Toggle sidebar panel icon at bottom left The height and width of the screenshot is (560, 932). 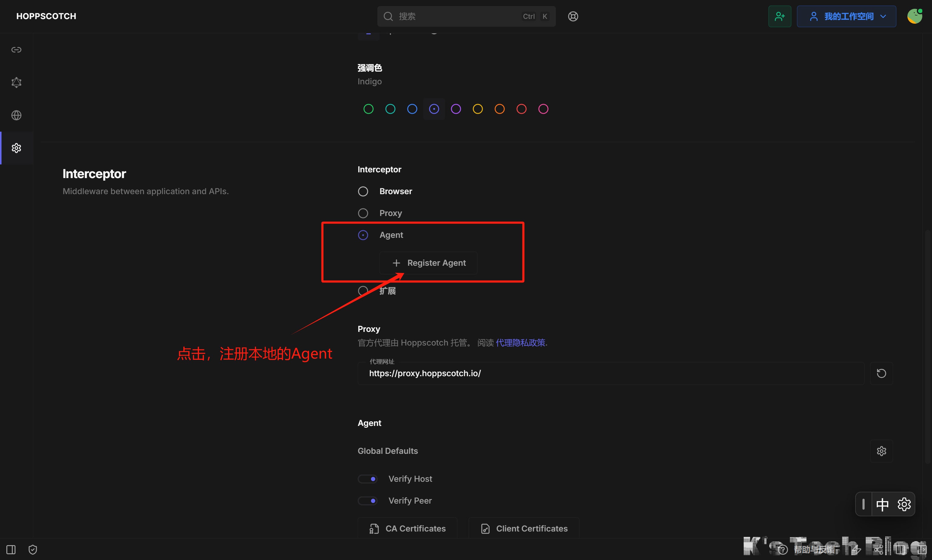click(11, 549)
